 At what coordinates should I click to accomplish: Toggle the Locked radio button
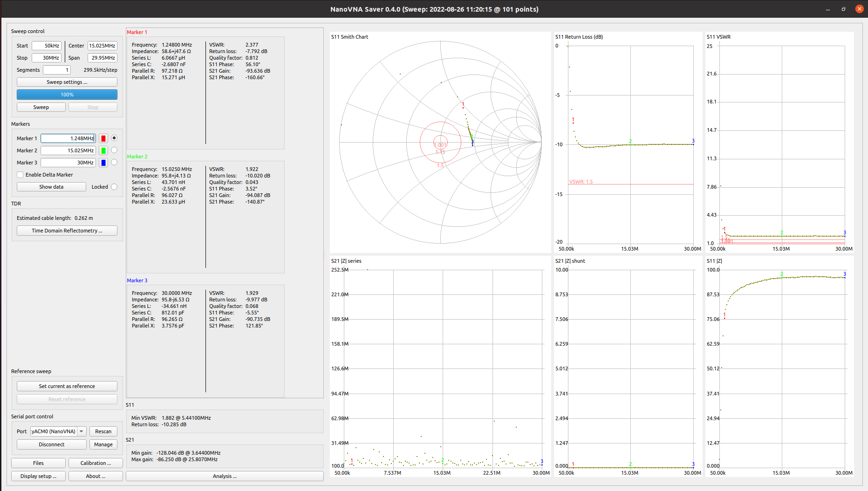tap(114, 187)
